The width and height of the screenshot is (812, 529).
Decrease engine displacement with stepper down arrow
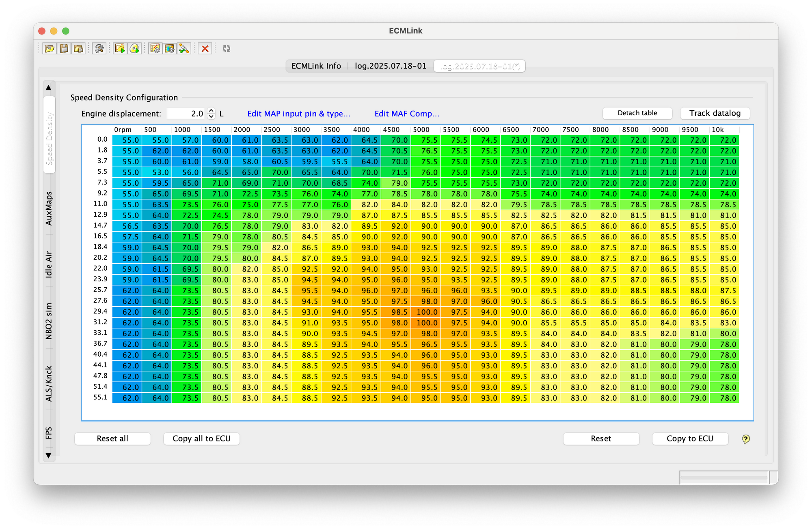point(211,116)
